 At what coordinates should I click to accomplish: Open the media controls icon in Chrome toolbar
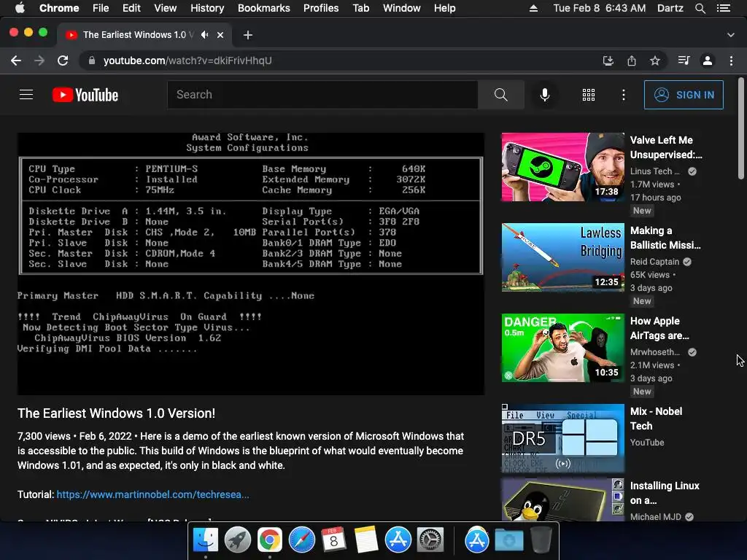(x=684, y=61)
